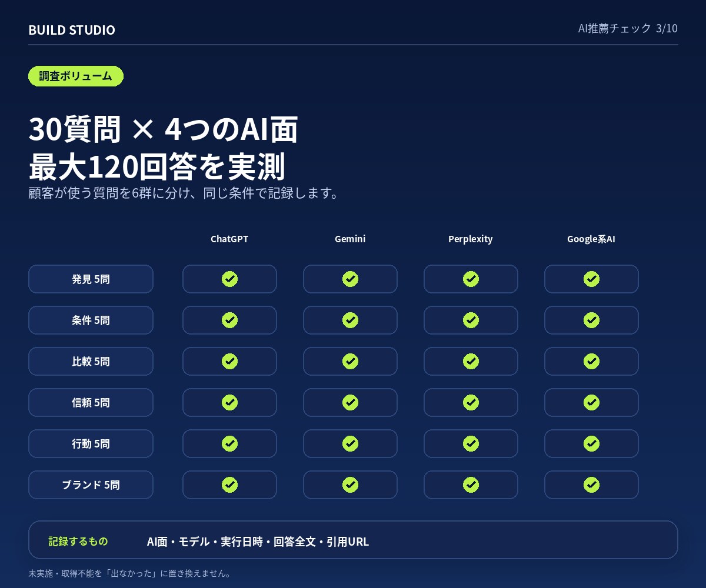Click the Perplexity checkmark in 発見 5問 row
Image resolution: width=706 pixels, height=588 pixels.
471,279
